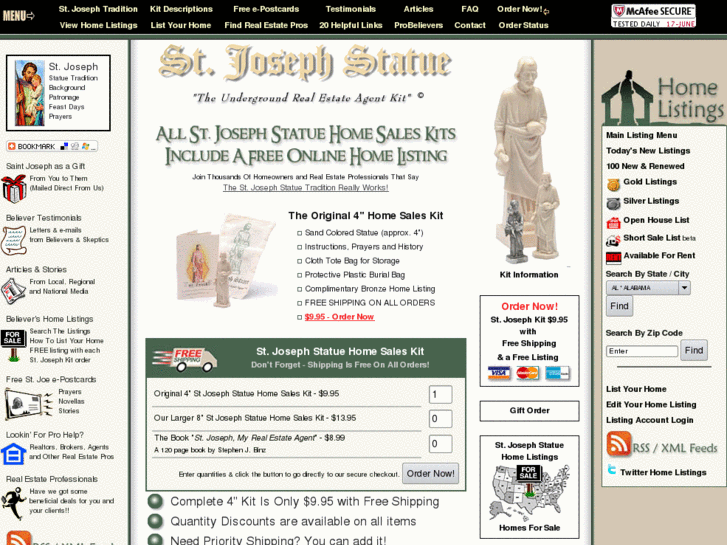Click the Home Listings house logo

(x=663, y=97)
